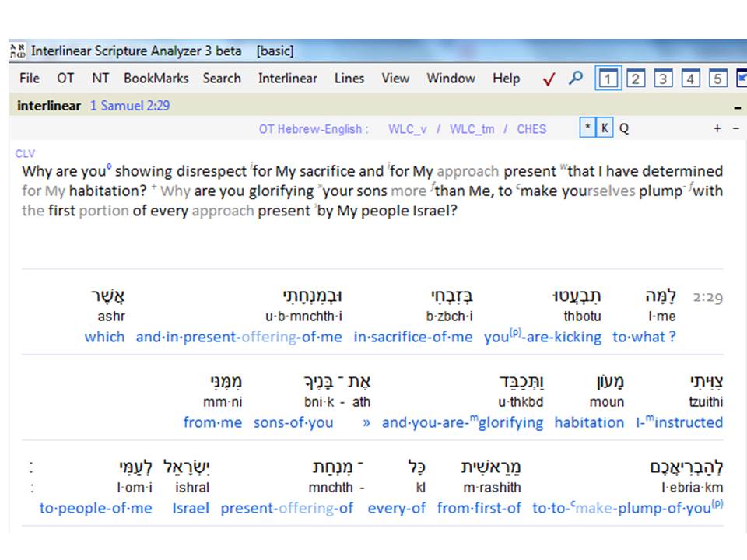Open the View menu
The image size is (747, 560).
click(395, 78)
